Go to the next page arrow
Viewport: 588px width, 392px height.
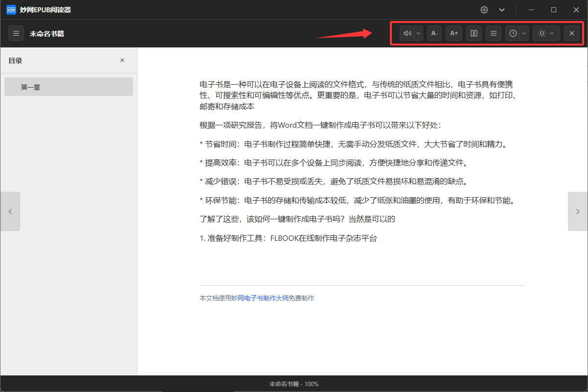pos(577,211)
